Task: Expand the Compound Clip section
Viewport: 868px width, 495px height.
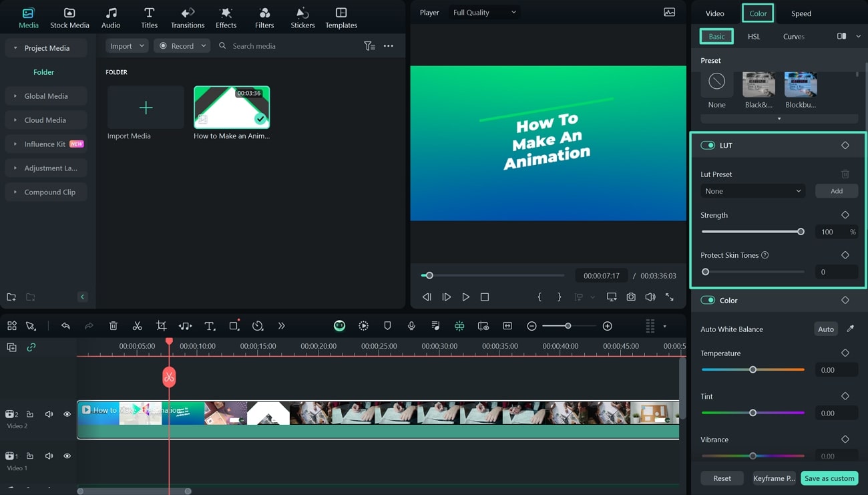Action: pyautogui.click(x=45, y=192)
